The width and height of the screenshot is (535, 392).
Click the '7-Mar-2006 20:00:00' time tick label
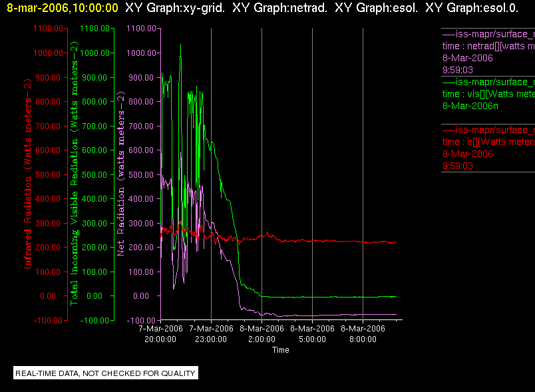[161, 333]
